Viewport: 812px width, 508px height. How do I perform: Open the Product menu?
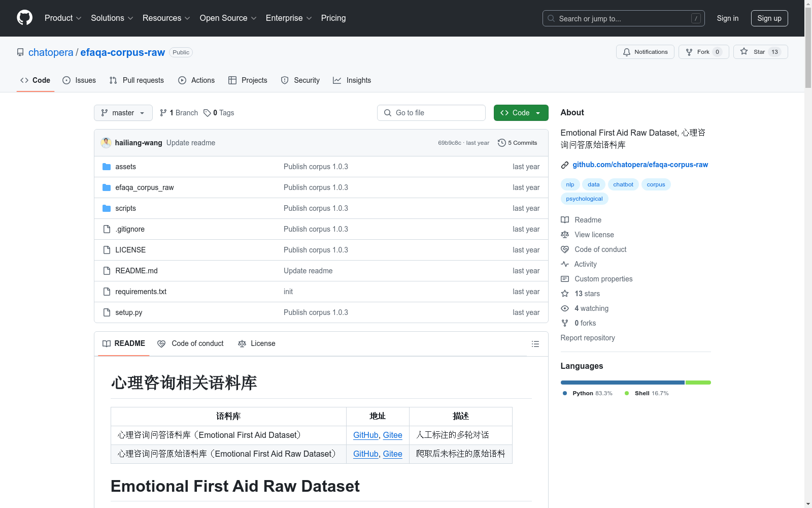63,18
